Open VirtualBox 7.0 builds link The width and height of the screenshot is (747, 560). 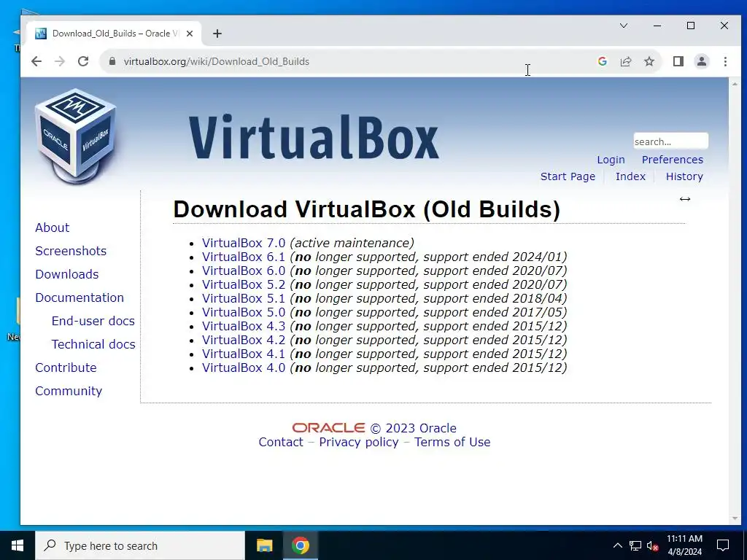244,243
